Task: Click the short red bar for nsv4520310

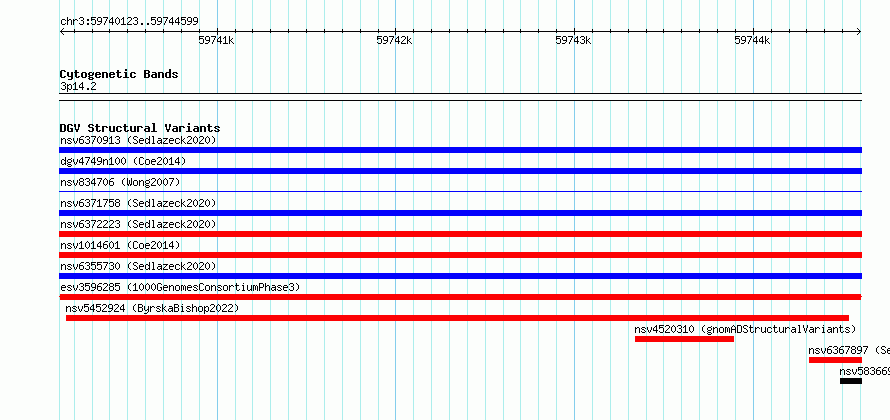Action: coord(684,339)
